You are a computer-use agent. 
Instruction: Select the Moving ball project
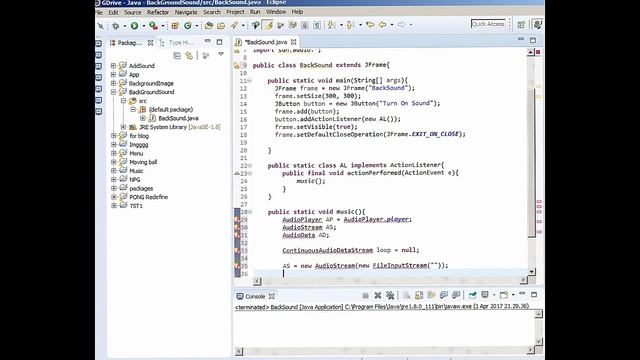click(143, 162)
